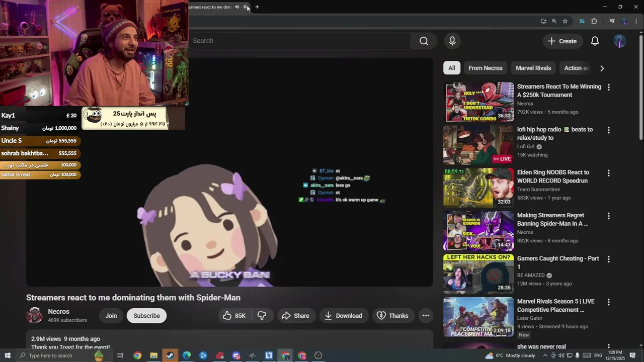
Task: Open Steam from the taskbar
Action: point(170,355)
